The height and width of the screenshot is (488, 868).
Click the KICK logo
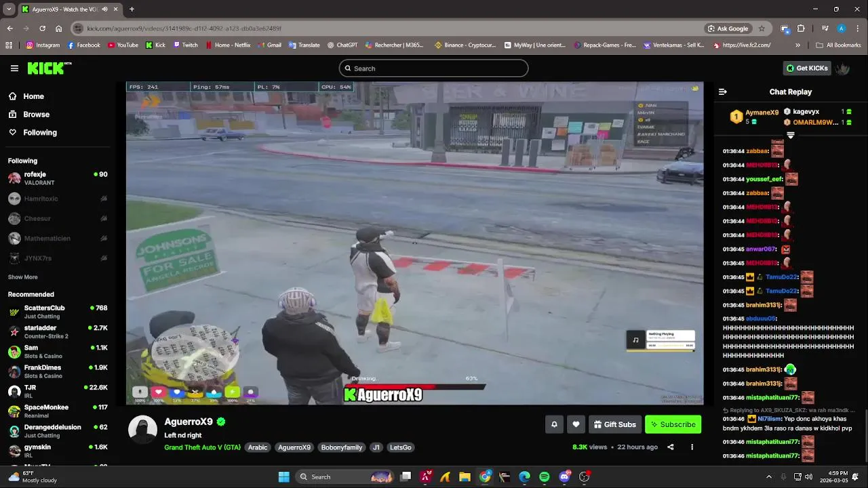(49, 68)
